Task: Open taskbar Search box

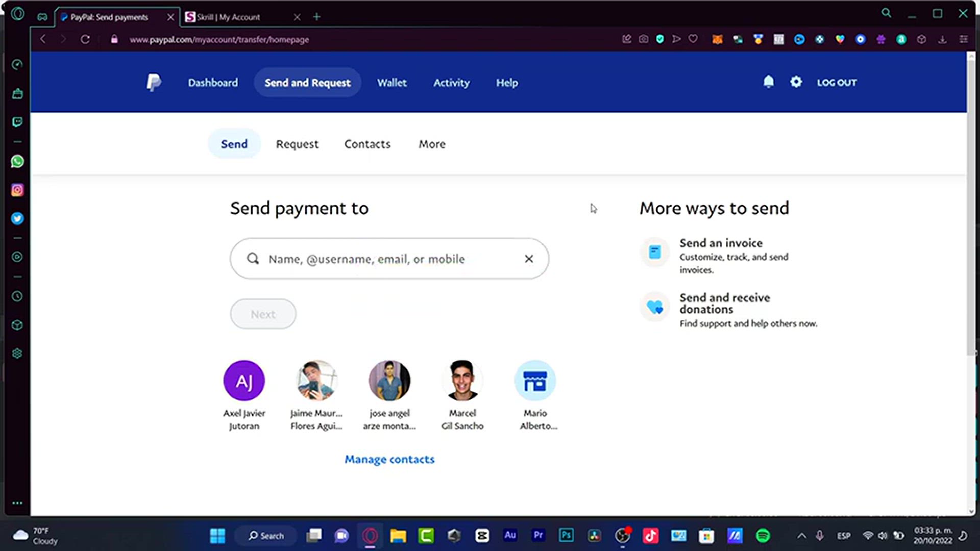Action: pos(266,536)
